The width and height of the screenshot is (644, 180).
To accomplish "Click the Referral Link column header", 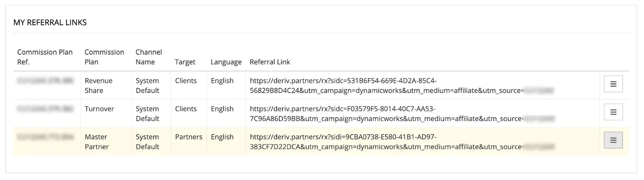I will pyautogui.click(x=270, y=62).
